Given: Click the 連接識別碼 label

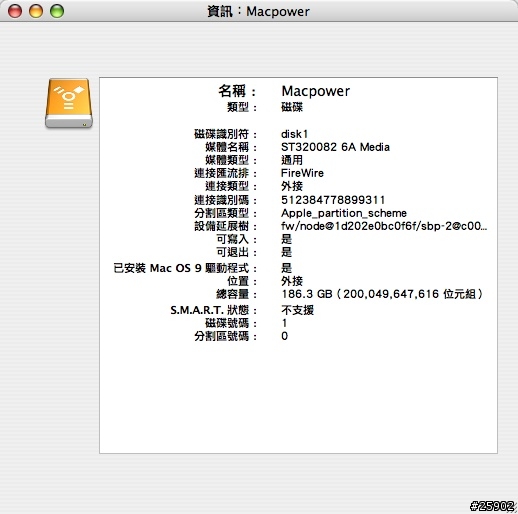Looking at the screenshot, I should [x=225, y=200].
